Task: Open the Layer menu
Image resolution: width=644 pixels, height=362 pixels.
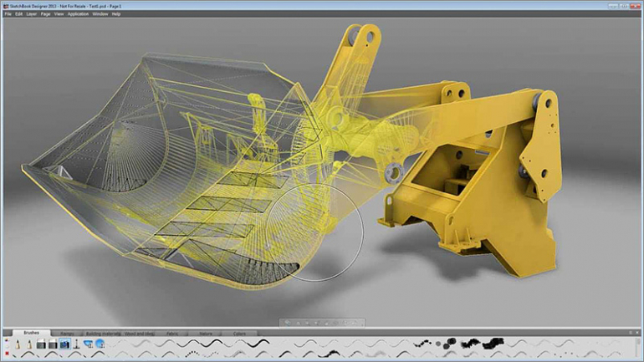Action: (32, 14)
